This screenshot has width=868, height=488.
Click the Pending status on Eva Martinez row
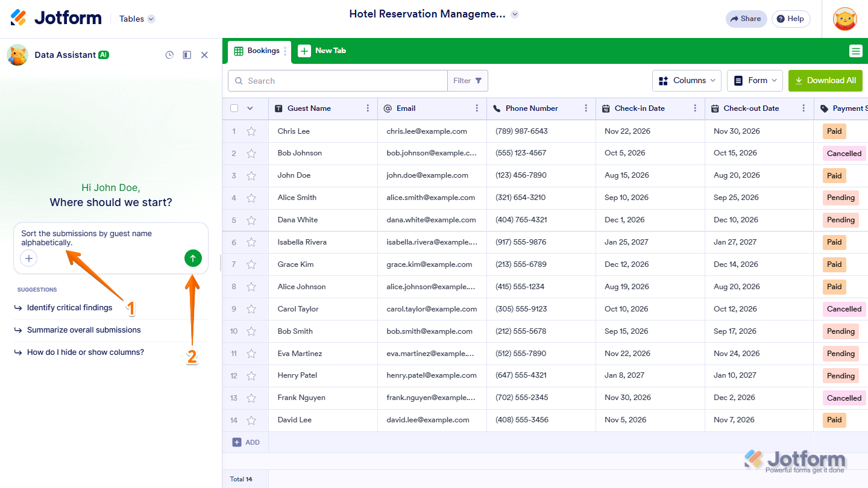pos(840,354)
